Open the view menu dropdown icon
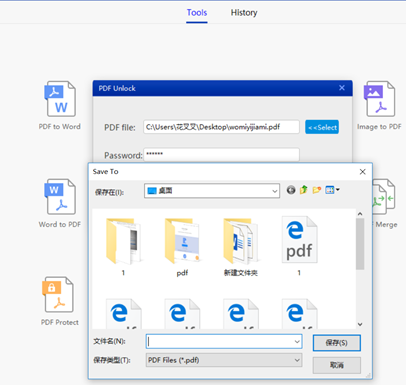 pos(332,190)
